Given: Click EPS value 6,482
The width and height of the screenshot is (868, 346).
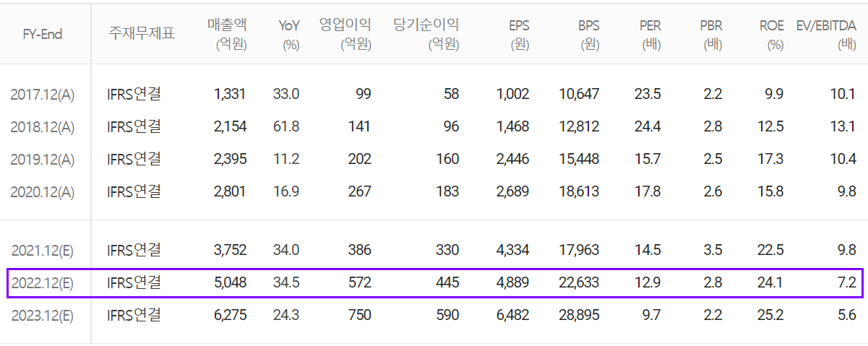Looking at the screenshot, I should click(x=512, y=315).
